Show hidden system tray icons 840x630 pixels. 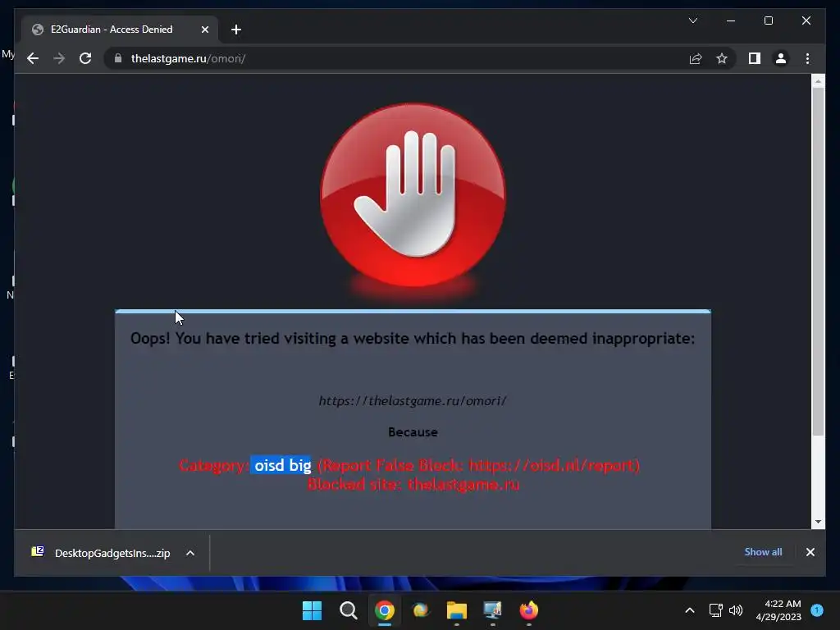[x=690, y=610]
